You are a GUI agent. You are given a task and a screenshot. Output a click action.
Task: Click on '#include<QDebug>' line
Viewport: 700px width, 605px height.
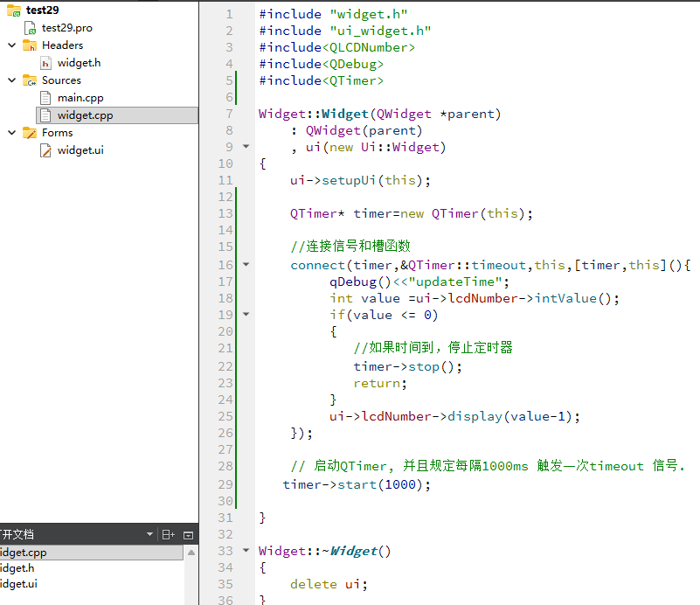coord(322,65)
